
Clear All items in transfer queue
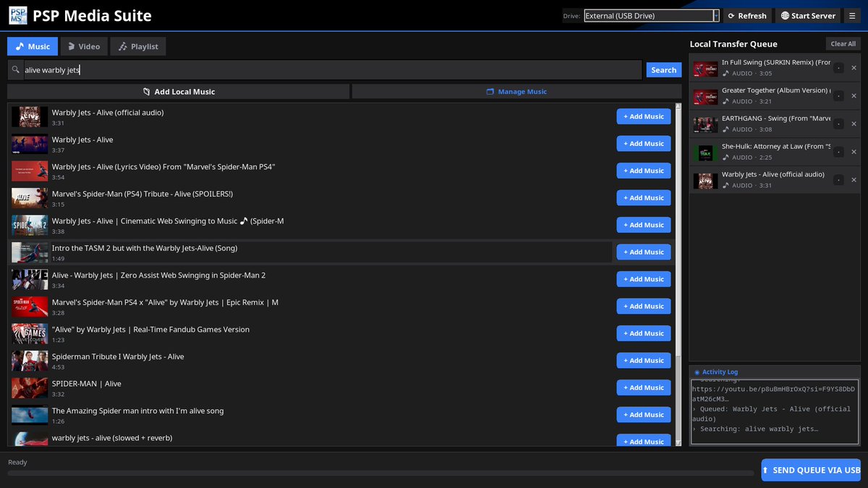[x=843, y=44]
